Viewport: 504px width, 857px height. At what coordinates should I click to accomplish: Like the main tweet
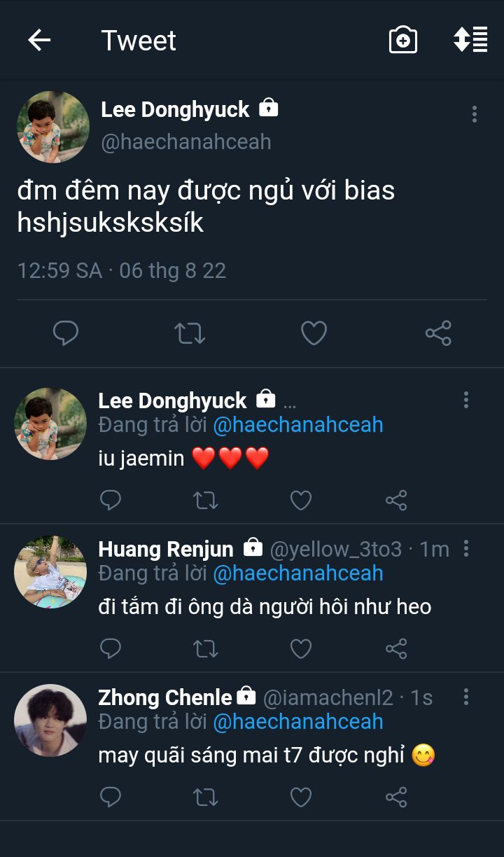(x=314, y=333)
